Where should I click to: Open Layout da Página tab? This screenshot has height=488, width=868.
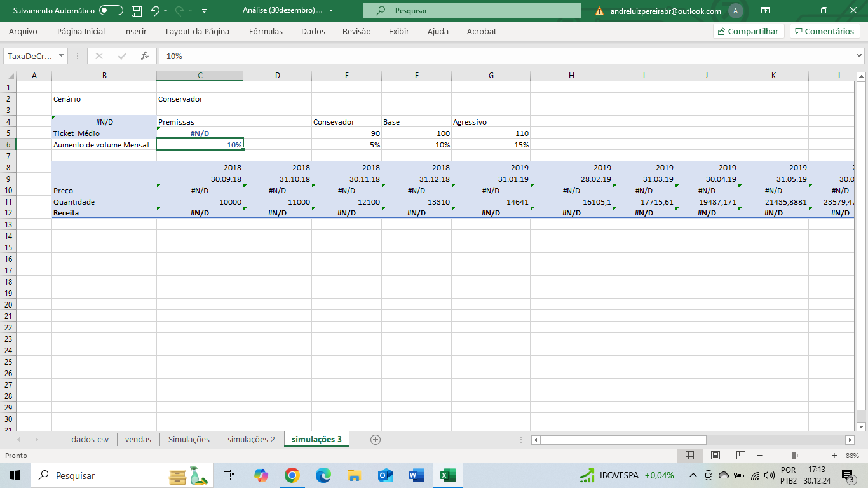[198, 31]
